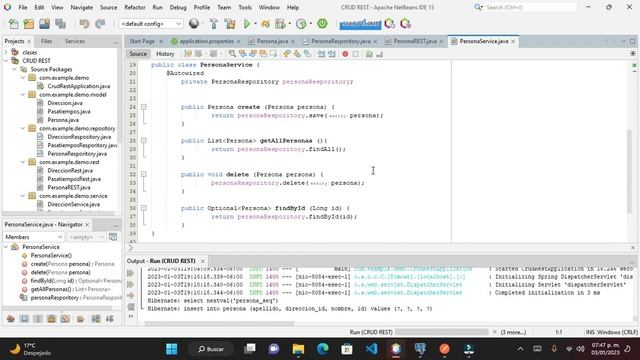Collapse the findById method code fold
Viewport: 640px width, 360px height.
(144, 208)
